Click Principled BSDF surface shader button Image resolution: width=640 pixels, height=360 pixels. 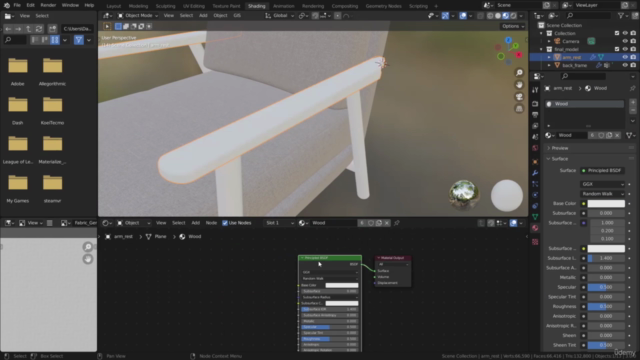(602, 170)
